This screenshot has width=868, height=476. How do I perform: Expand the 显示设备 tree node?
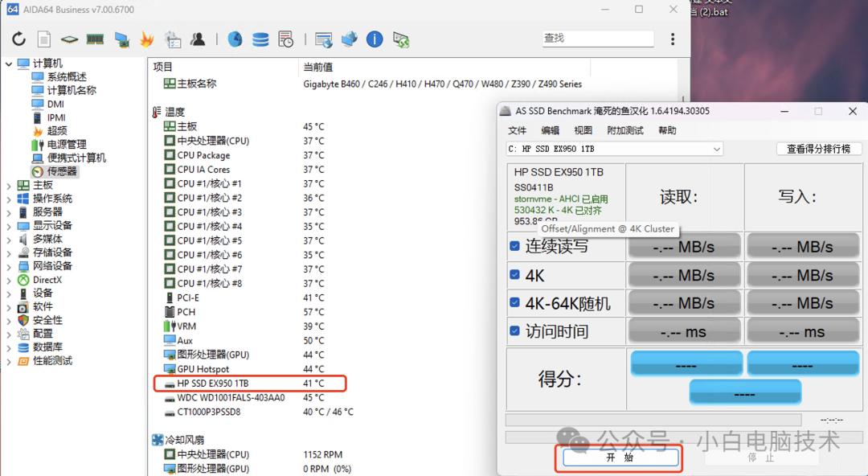coord(8,225)
